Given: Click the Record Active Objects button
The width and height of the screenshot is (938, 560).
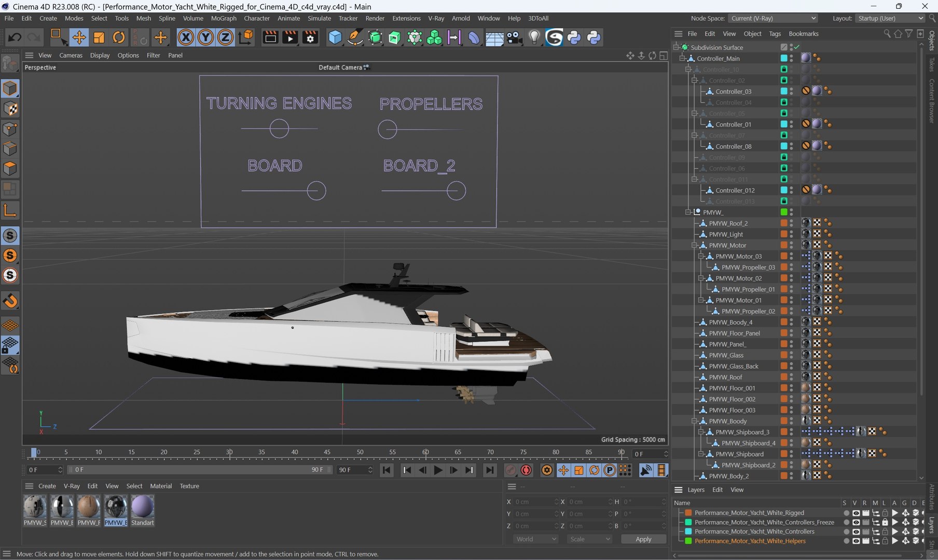Looking at the screenshot, I should (511, 470).
